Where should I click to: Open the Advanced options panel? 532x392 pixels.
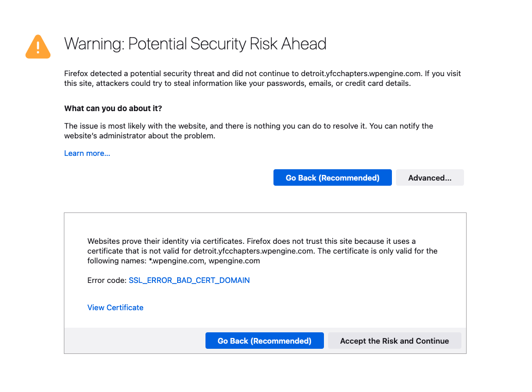(430, 177)
